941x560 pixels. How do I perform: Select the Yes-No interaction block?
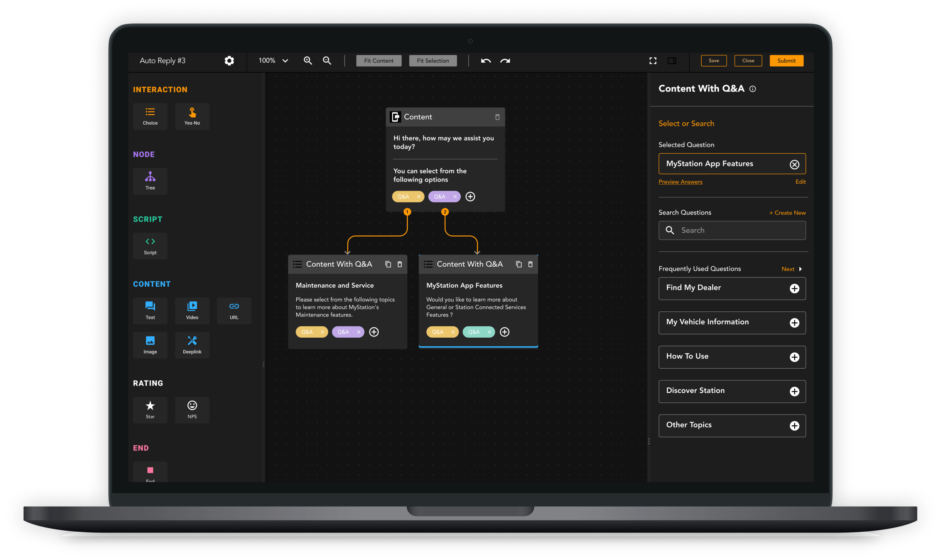(x=192, y=116)
